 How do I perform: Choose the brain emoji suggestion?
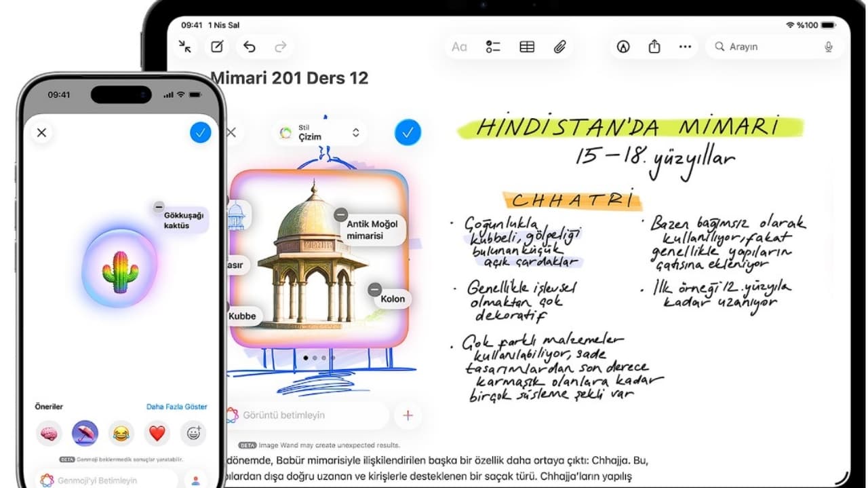(x=49, y=434)
